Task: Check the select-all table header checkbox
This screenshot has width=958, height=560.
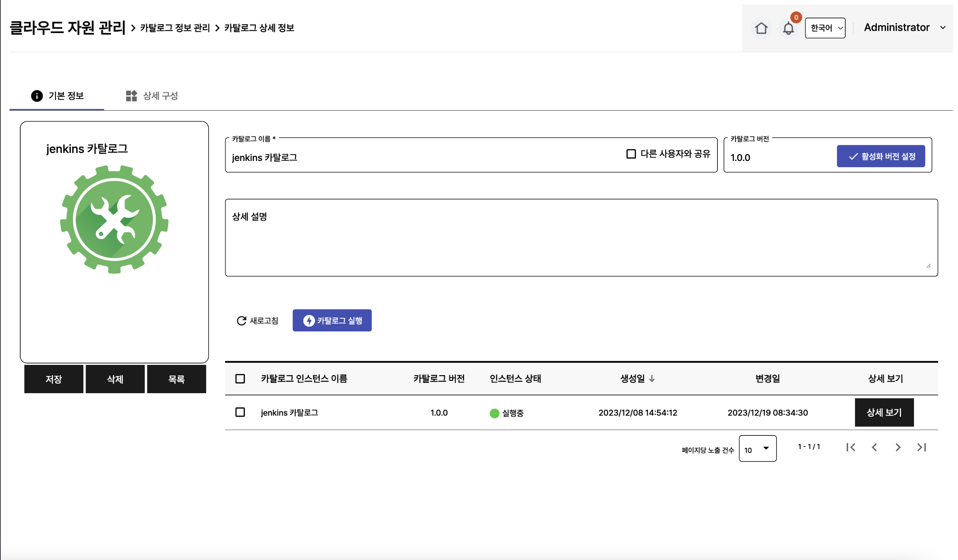Action: [x=240, y=378]
